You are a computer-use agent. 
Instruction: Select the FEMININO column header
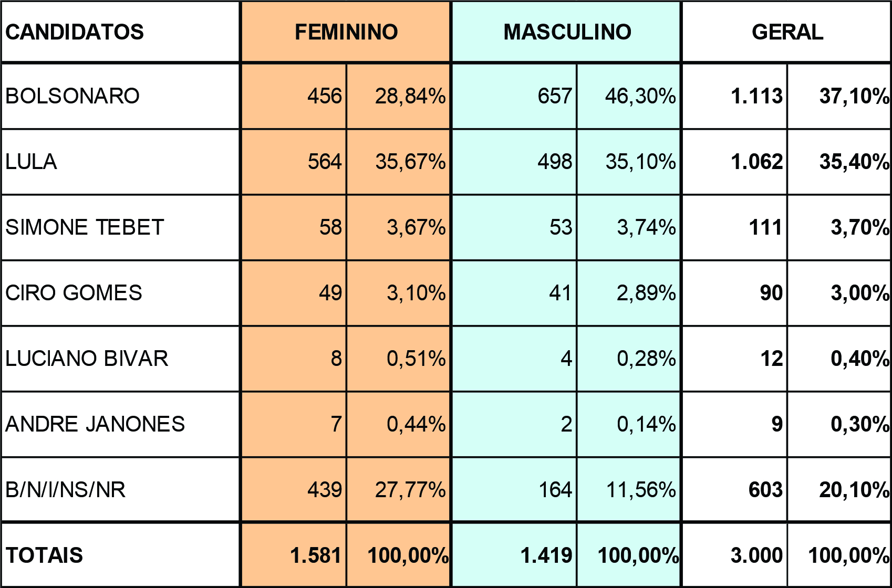[x=346, y=32]
